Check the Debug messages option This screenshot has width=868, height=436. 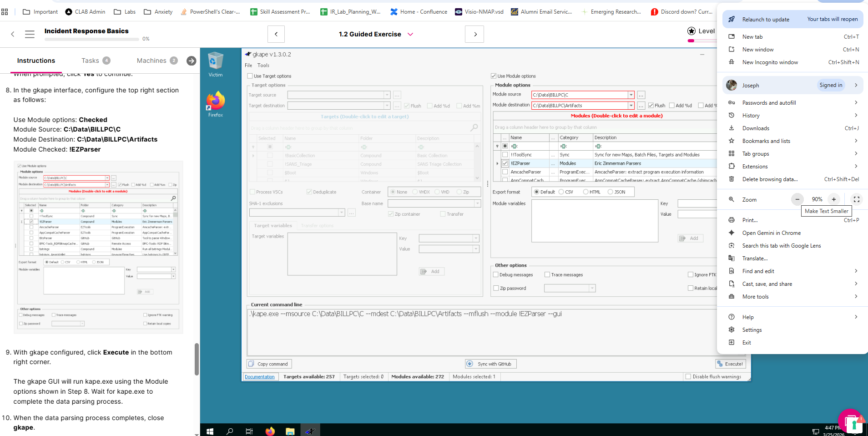(496, 275)
